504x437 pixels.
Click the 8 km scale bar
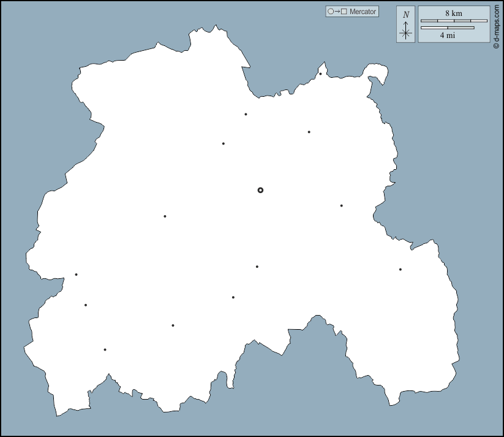pos(454,21)
